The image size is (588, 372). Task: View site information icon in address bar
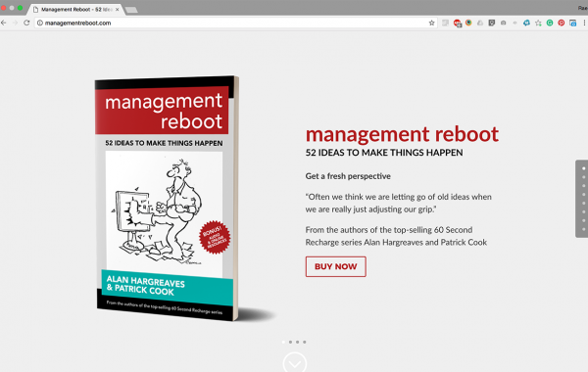(x=40, y=23)
